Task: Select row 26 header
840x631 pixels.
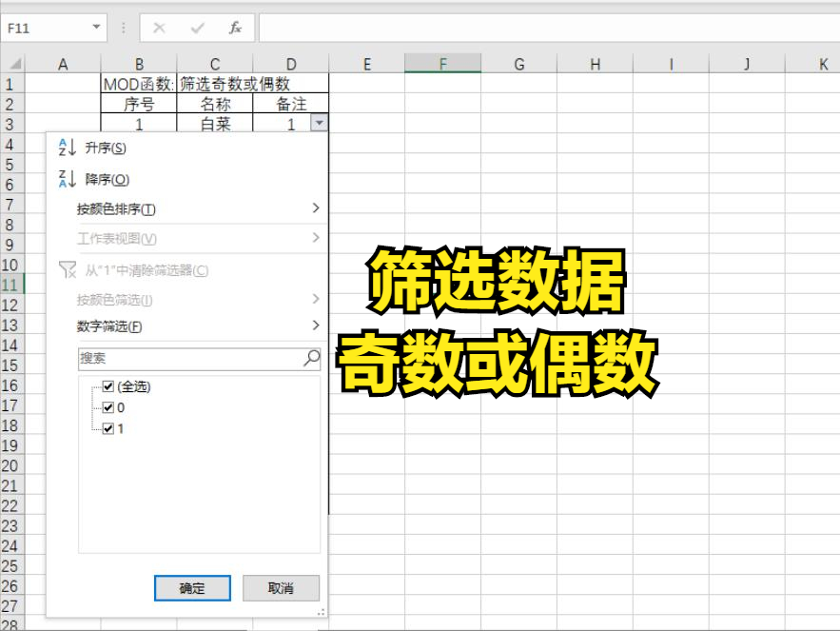Action: 11,586
